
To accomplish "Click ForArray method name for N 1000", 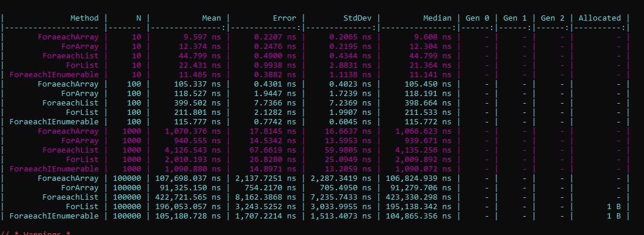I will tap(80, 141).
